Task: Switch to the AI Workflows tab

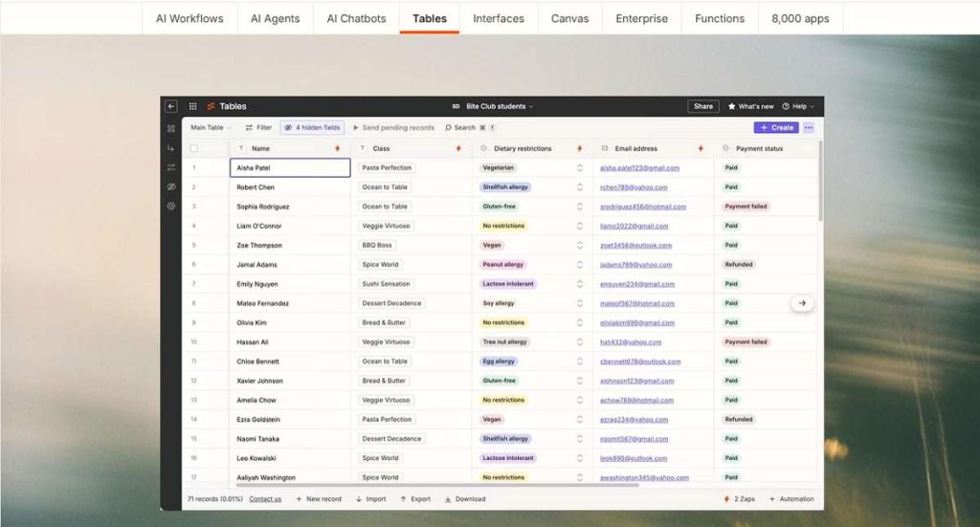Action: [189, 19]
